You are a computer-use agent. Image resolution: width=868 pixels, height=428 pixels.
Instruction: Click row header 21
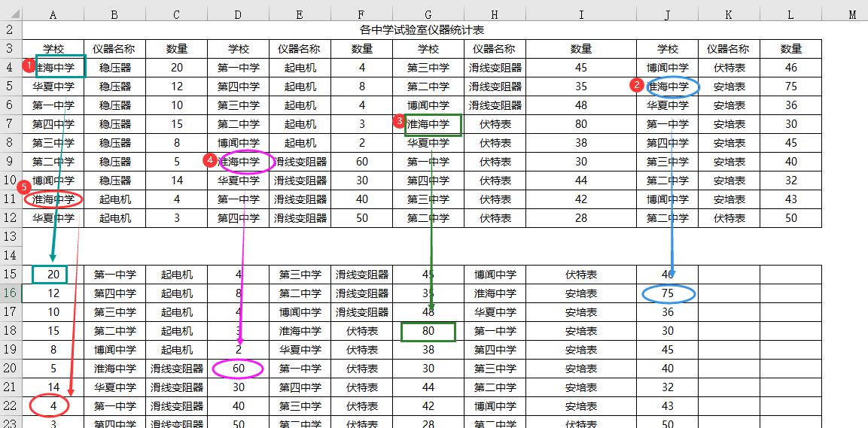click(11, 387)
